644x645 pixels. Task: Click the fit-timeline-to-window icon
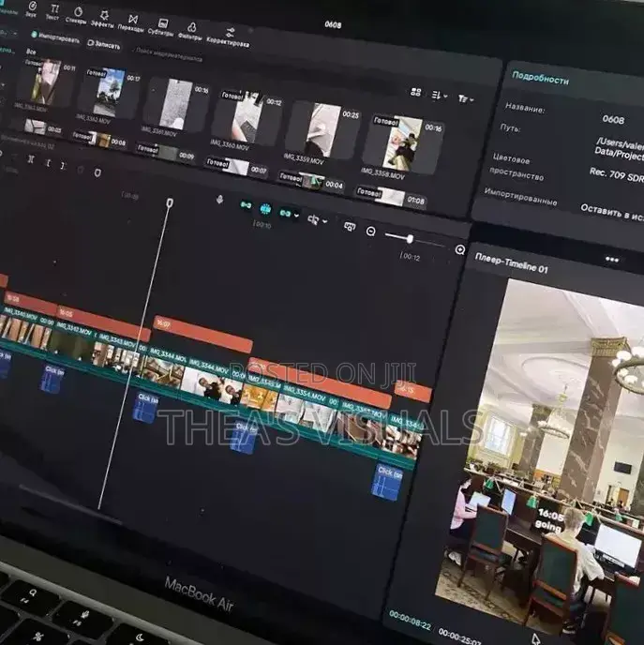click(x=350, y=226)
